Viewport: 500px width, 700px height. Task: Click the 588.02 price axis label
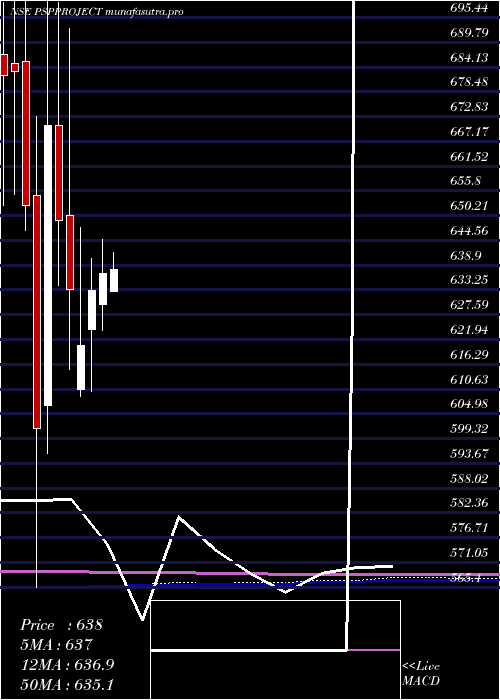click(x=468, y=479)
